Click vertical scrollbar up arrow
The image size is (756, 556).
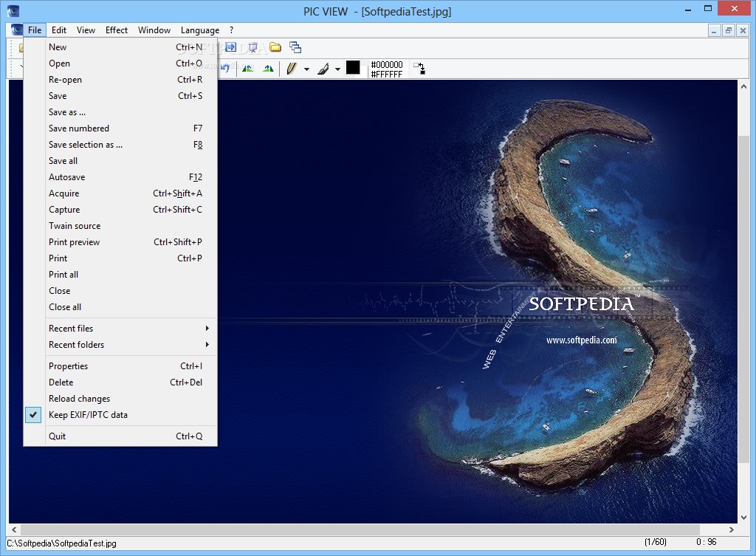pyautogui.click(x=743, y=87)
